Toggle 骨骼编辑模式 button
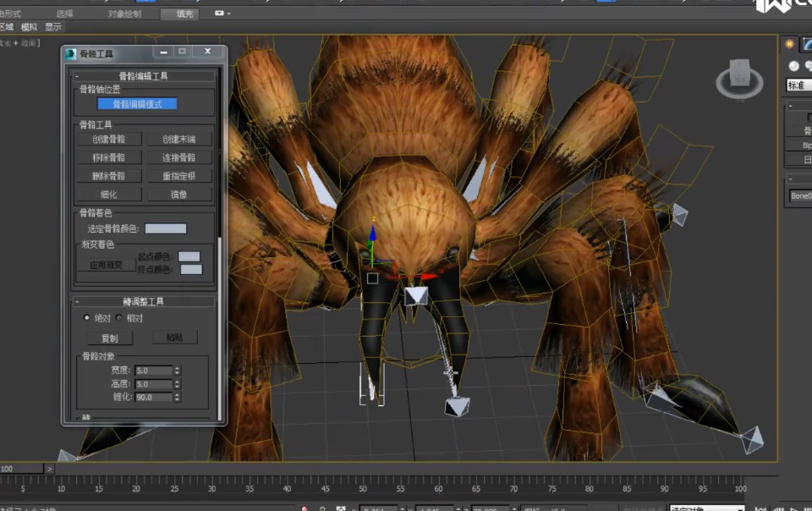The width and height of the screenshot is (812, 511). (137, 104)
